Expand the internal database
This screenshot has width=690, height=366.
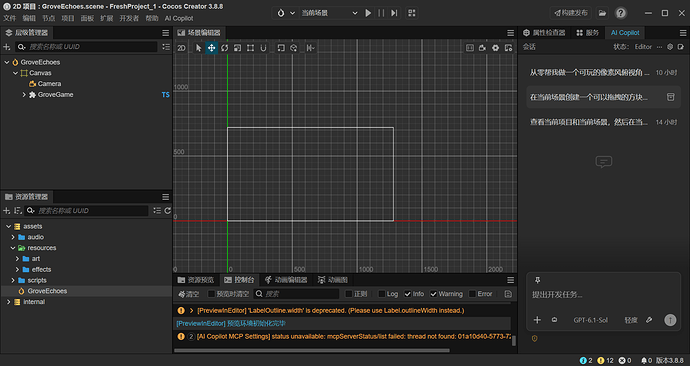8,302
